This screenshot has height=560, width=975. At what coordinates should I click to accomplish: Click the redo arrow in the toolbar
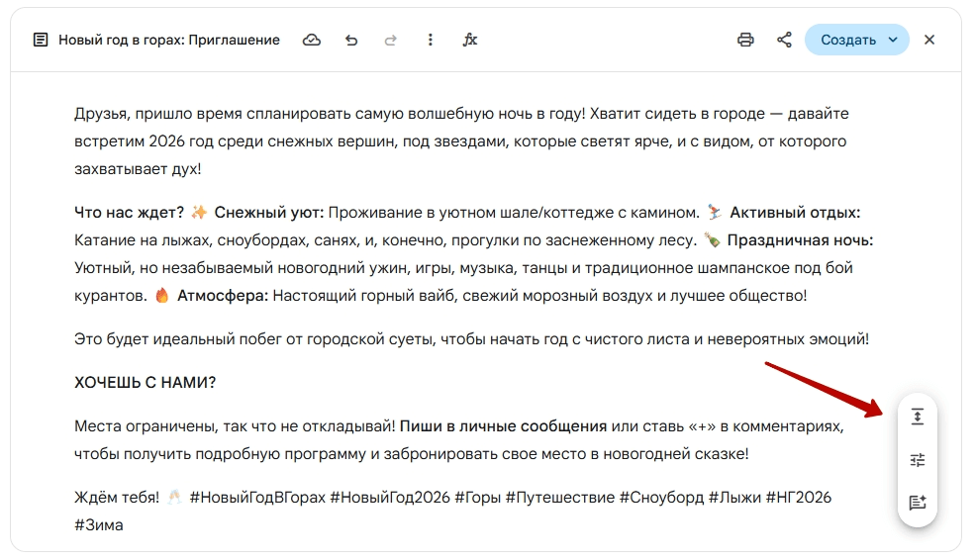[x=390, y=41]
